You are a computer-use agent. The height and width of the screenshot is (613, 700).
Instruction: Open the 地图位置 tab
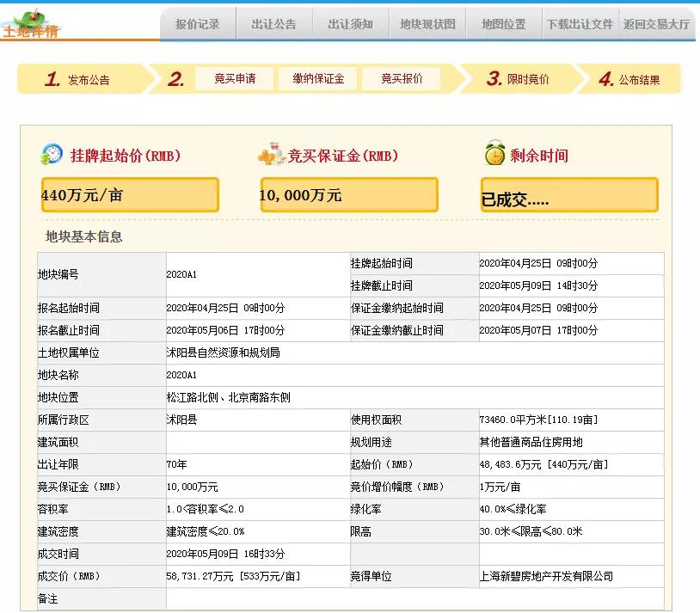point(502,25)
